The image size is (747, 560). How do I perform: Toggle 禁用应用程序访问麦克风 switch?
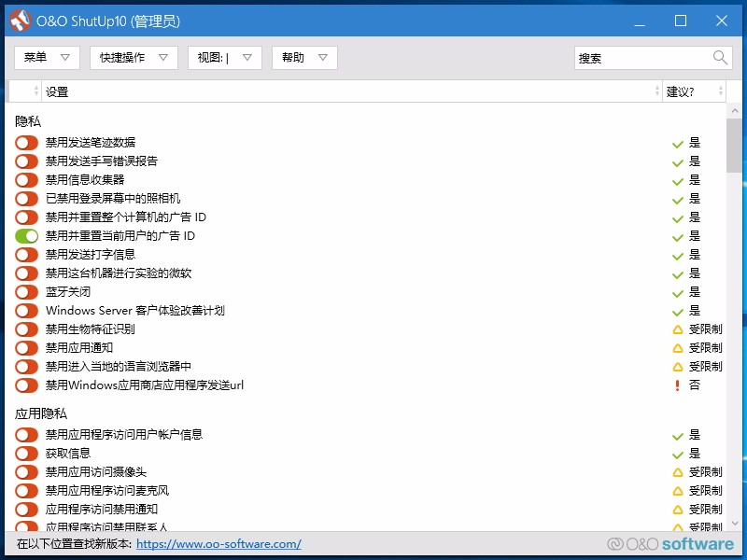pos(26,491)
